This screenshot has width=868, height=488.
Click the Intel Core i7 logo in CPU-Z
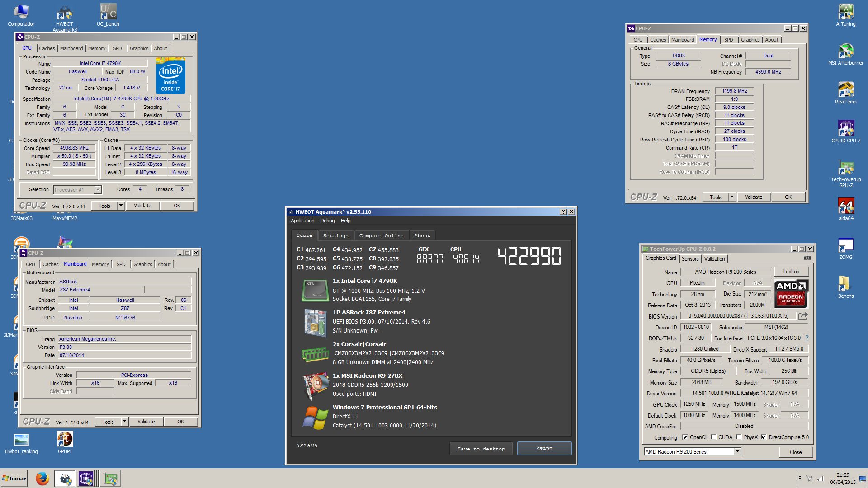170,75
